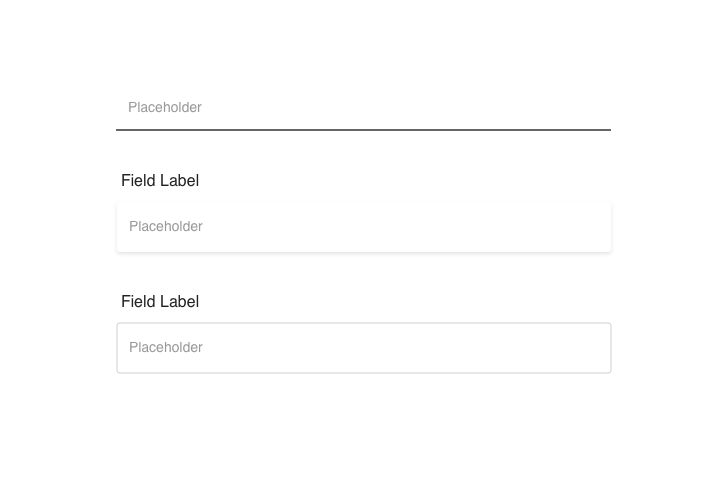This screenshot has height=494, width=727.
Task: Select the Placeholder text in the underlined field
Action: point(165,108)
